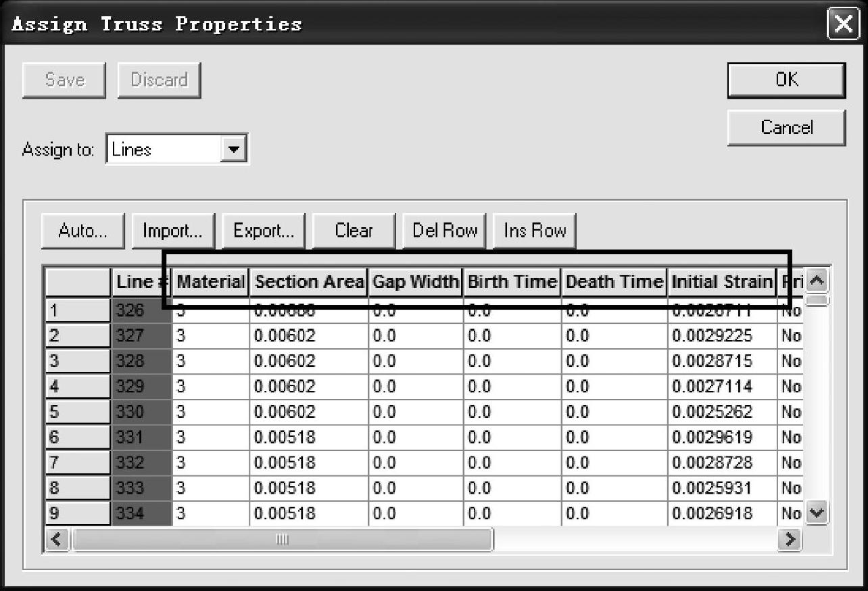Click the vertical scrollbar down arrow

(x=817, y=513)
